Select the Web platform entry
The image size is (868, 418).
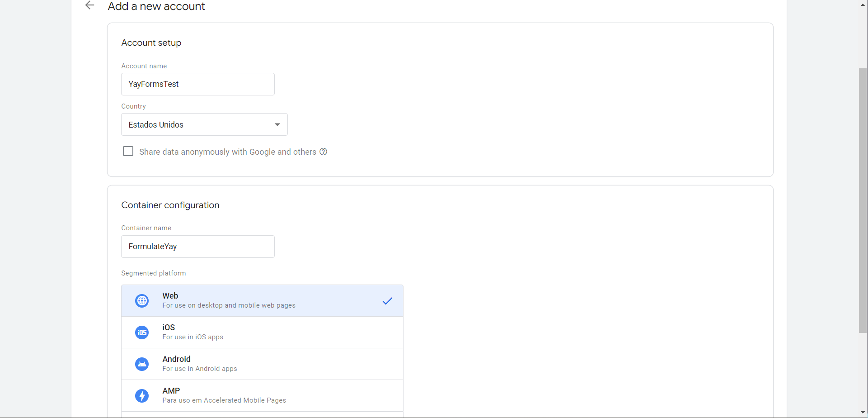(262, 300)
